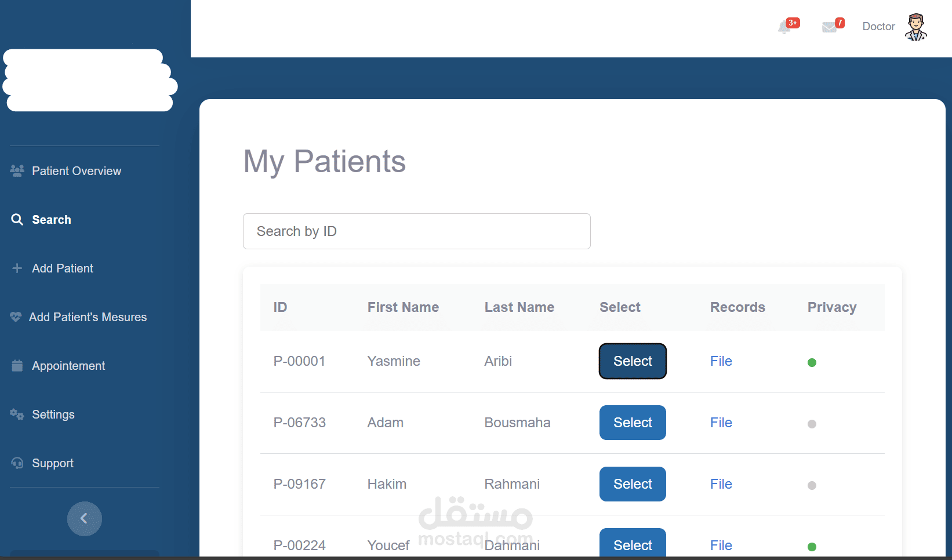Go to Settings in the sidebar
The width and height of the screenshot is (952, 560).
pos(53,414)
